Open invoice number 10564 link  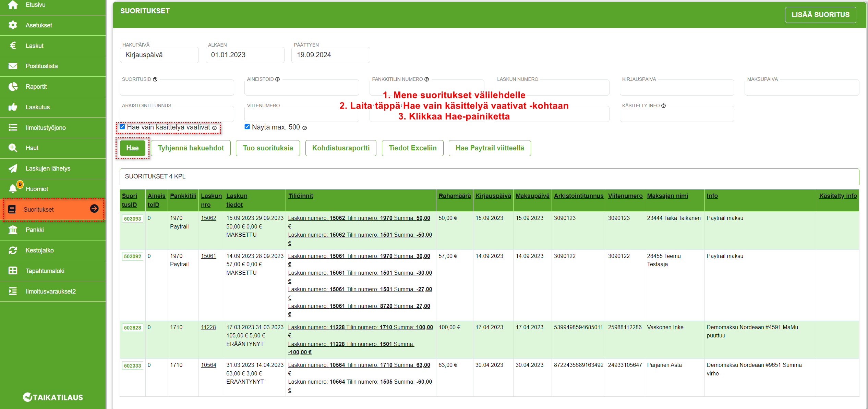coord(208,365)
